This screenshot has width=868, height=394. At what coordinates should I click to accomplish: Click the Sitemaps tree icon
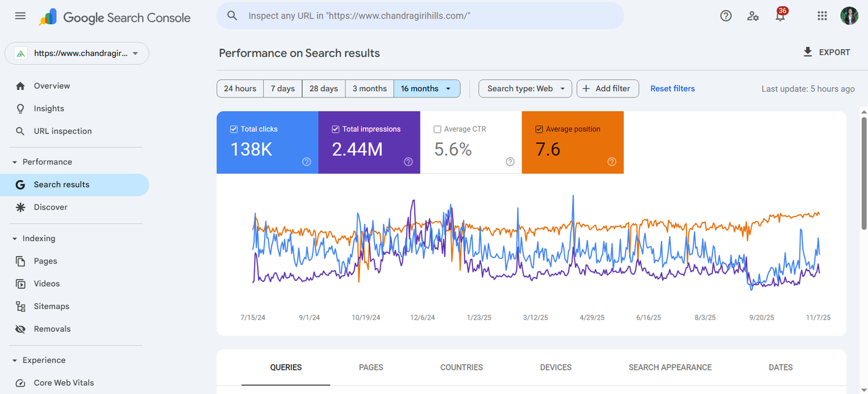coord(20,307)
